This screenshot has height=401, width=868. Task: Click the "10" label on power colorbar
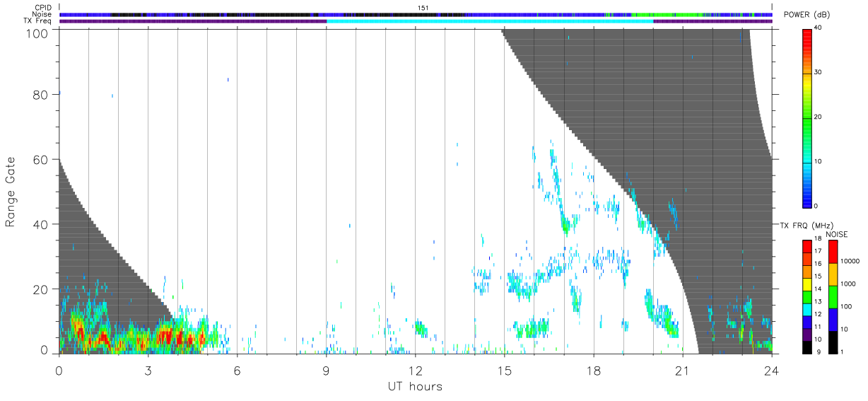click(819, 161)
